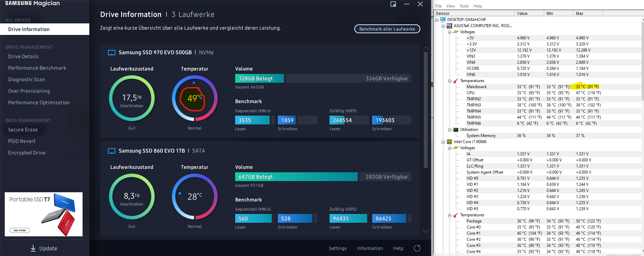Click the Max column header
This screenshot has width=644, height=256.
coord(589,13)
